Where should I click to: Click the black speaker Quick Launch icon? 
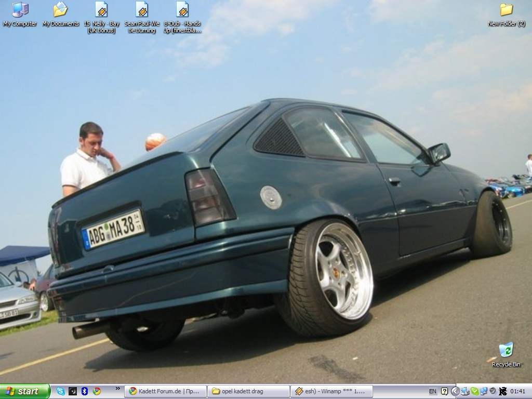(73, 391)
